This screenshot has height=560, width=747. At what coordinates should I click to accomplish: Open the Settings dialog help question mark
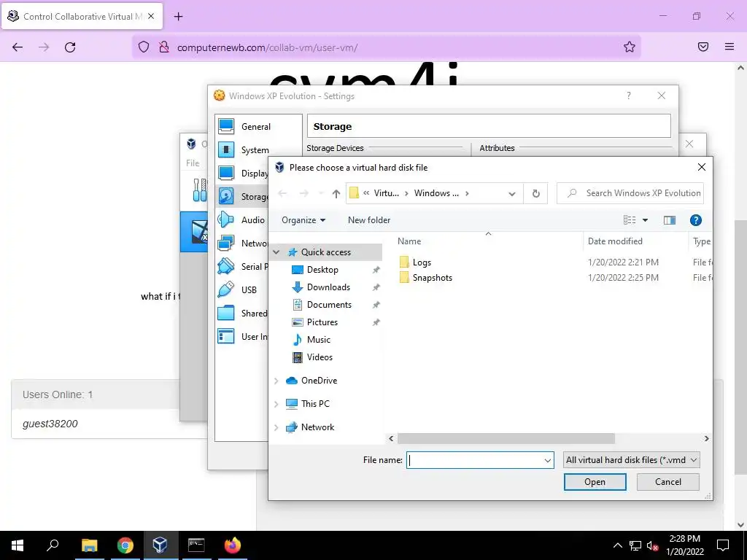(x=629, y=96)
